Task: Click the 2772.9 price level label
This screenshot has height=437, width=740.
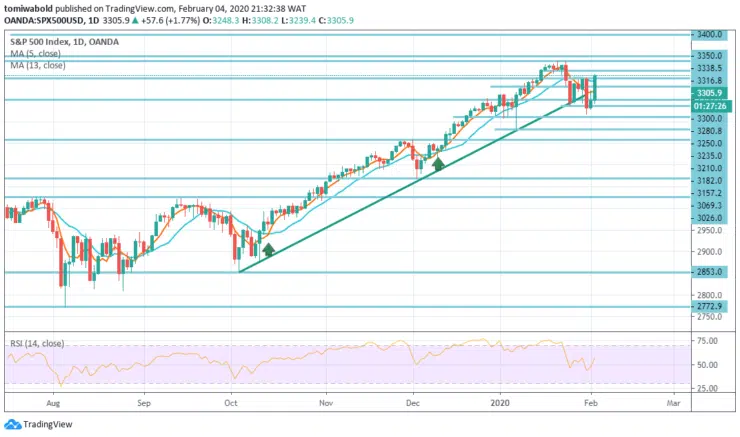Action: tap(710, 306)
